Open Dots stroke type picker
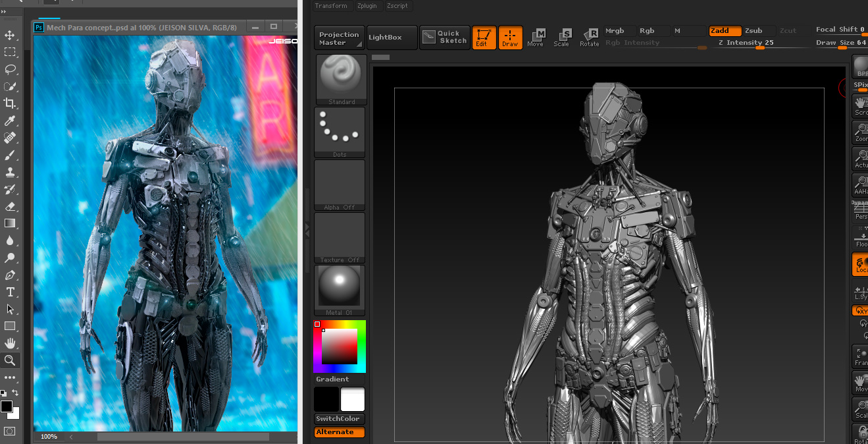The height and width of the screenshot is (444, 868). point(341,132)
